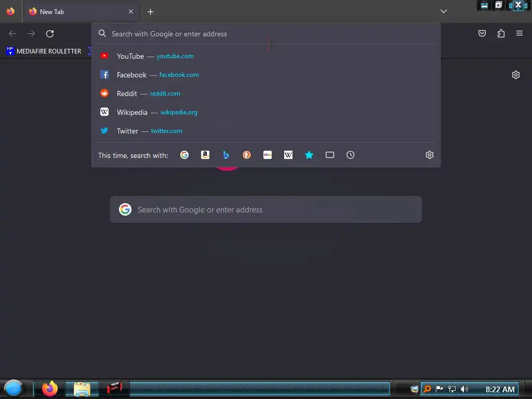532x399 pixels.
Task: Go back one page
Action: pyautogui.click(x=12, y=34)
